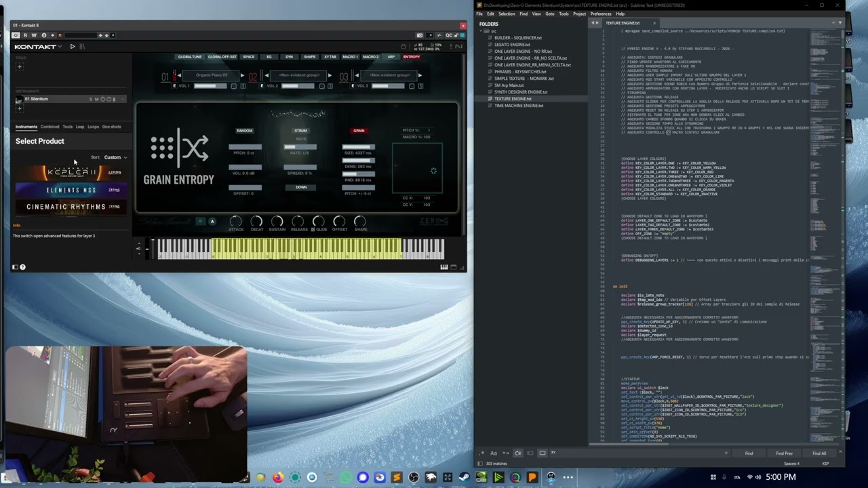Adjust the grain SIZE slider

359,147
